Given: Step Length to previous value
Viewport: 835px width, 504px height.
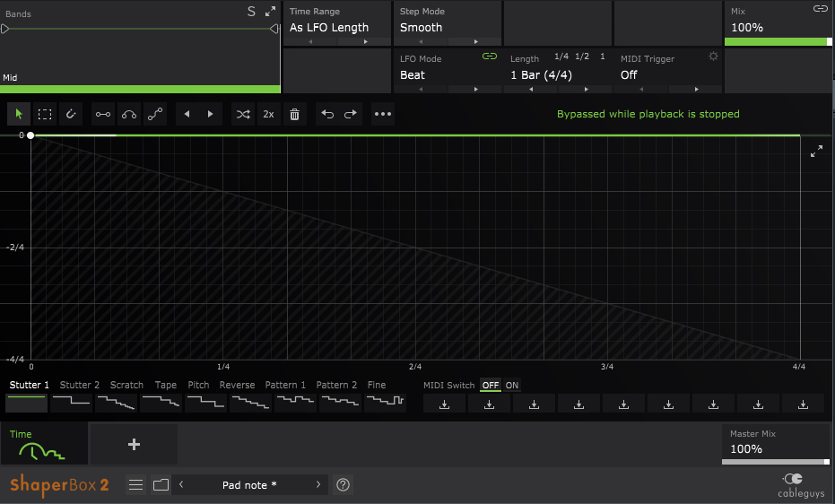Looking at the screenshot, I should point(531,90).
